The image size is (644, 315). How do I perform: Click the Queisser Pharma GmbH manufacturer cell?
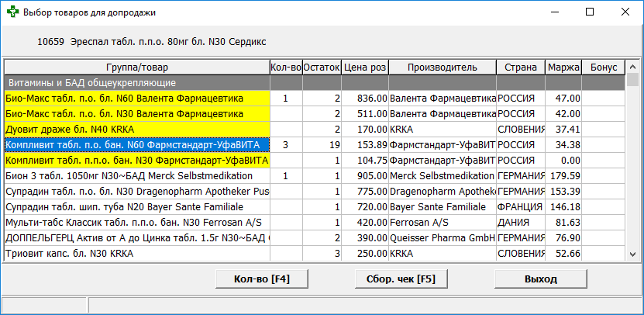[443, 238]
